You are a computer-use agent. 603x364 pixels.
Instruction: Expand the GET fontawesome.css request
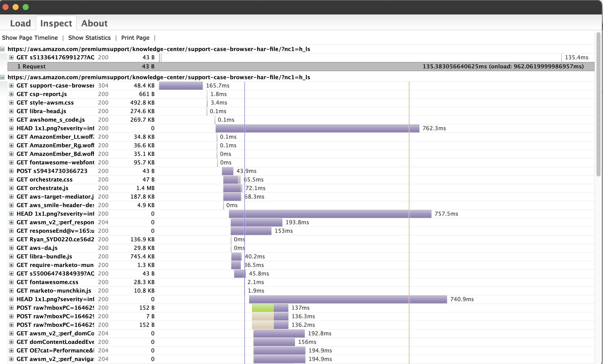click(11, 282)
